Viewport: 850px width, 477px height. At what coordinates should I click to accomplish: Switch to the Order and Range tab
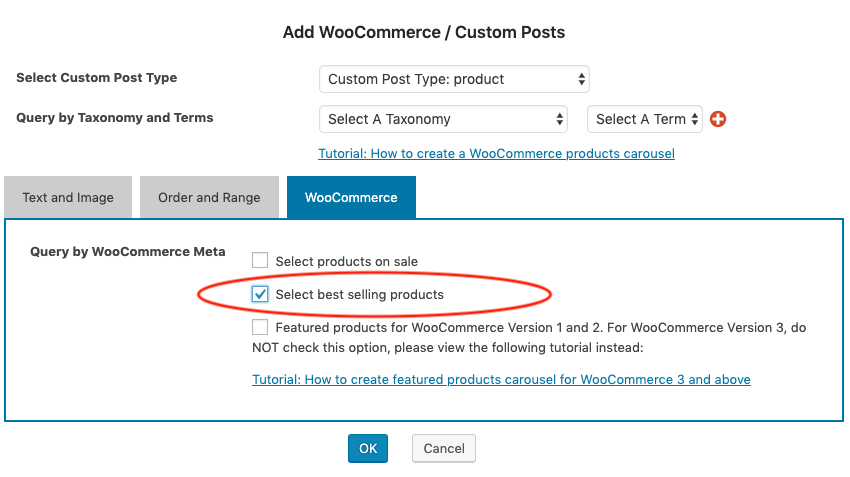pyautogui.click(x=209, y=197)
